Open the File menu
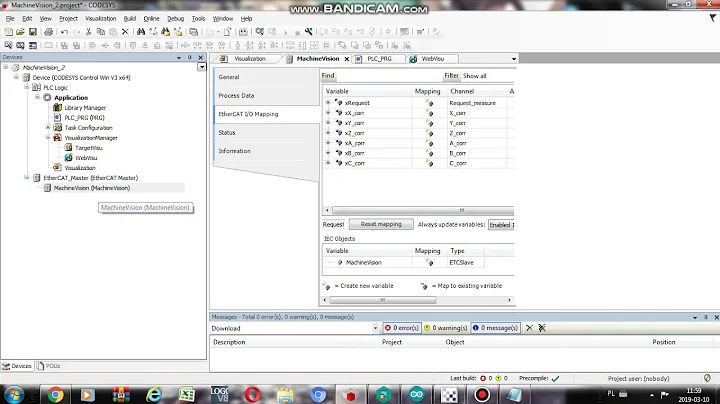 (x=10, y=18)
